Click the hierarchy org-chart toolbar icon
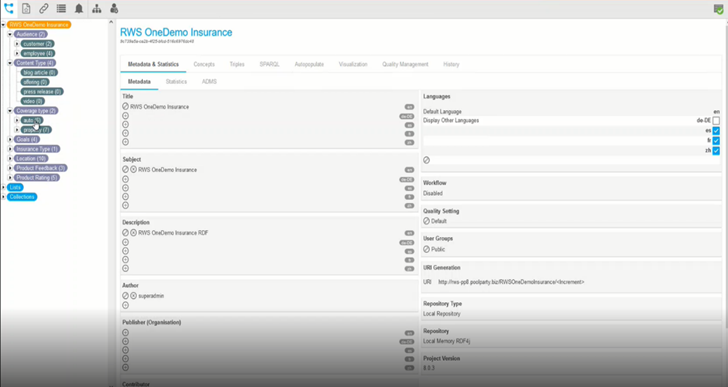Viewport: 728px width, 387px height. [x=97, y=8]
